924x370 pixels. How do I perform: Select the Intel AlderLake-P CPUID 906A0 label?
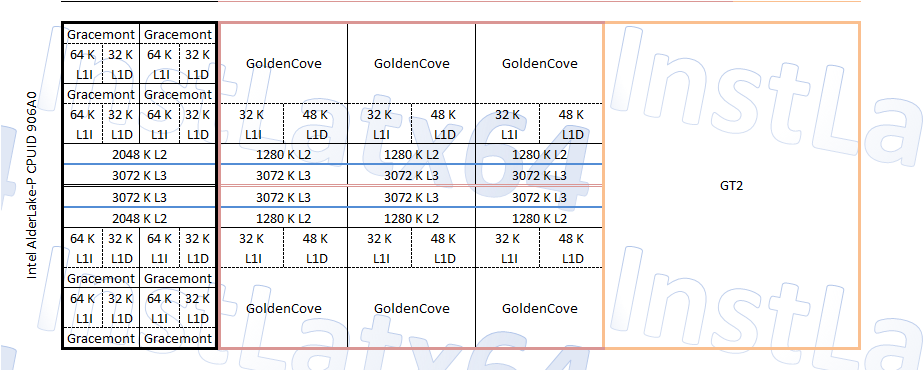click(32, 186)
